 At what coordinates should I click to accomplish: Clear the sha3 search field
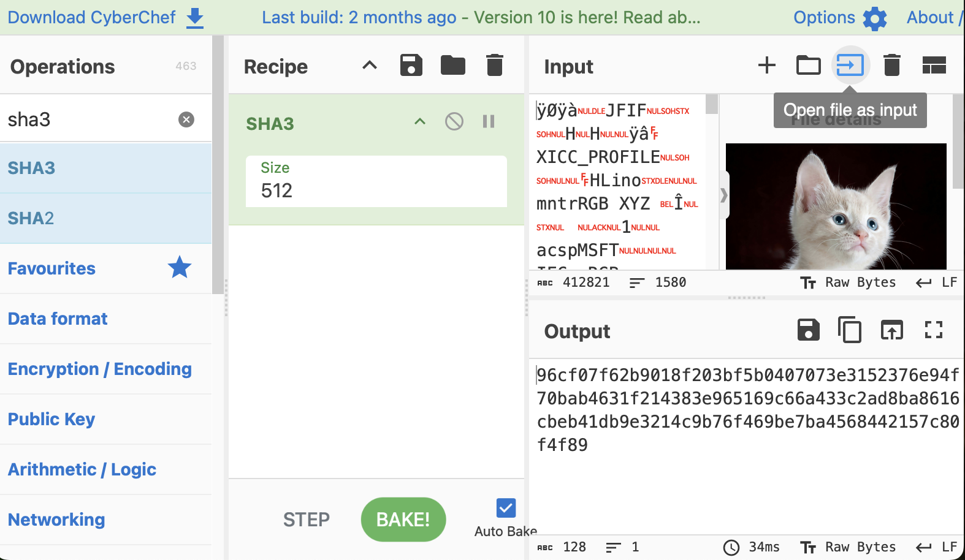coord(186,119)
